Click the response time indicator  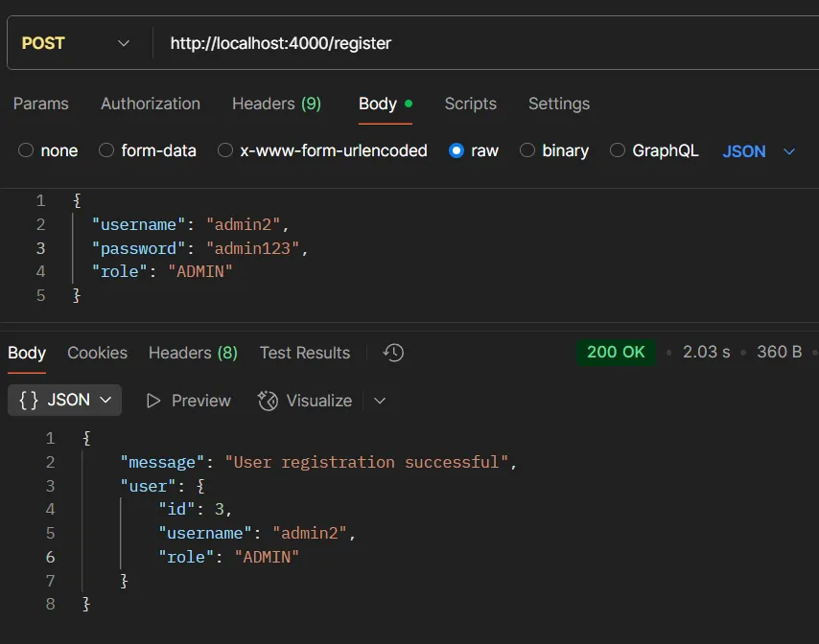pyautogui.click(x=706, y=352)
